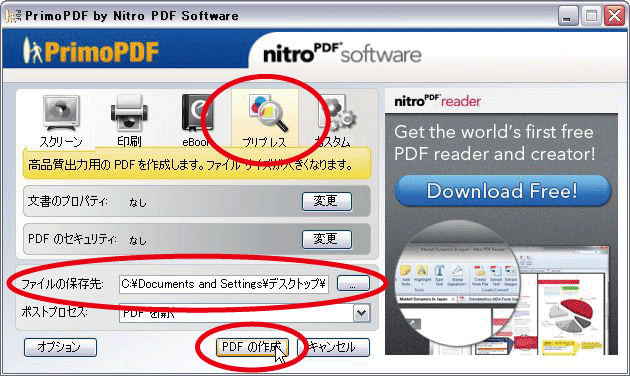The image size is (630, 376).
Task: Expand the ポストプロセス dropdown arrow
Action: pyautogui.click(x=362, y=313)
